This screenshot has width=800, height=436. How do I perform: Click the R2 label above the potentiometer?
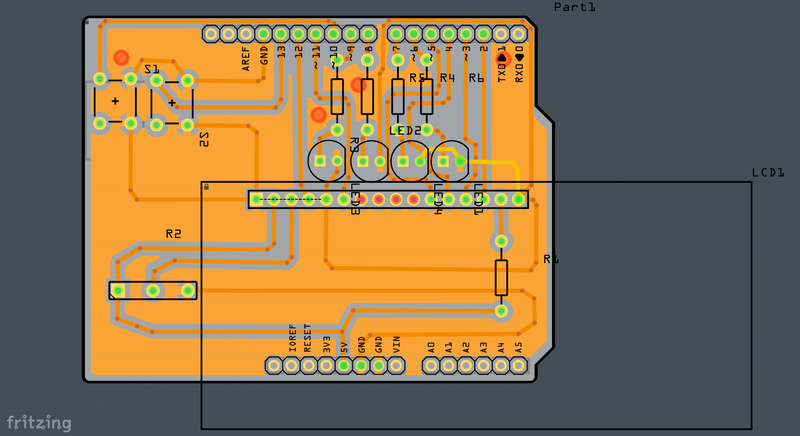tap(174, 234)
